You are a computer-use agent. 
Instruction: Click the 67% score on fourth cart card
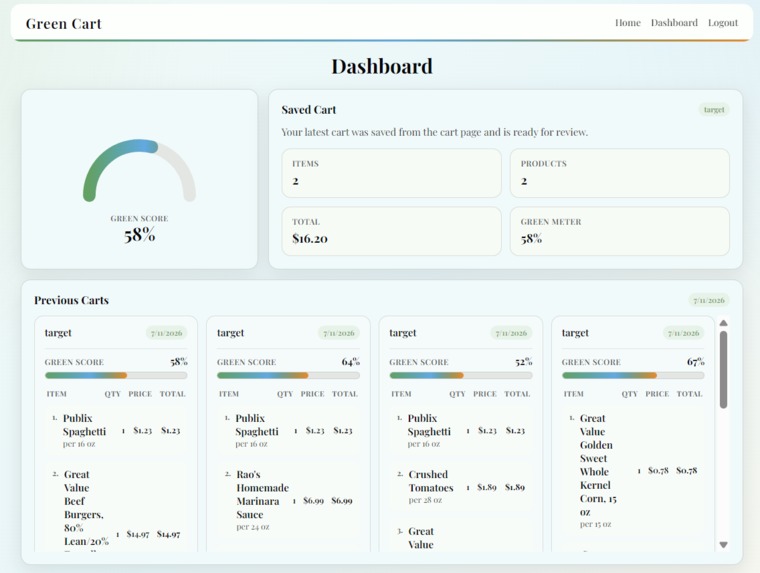coord(696,362)
